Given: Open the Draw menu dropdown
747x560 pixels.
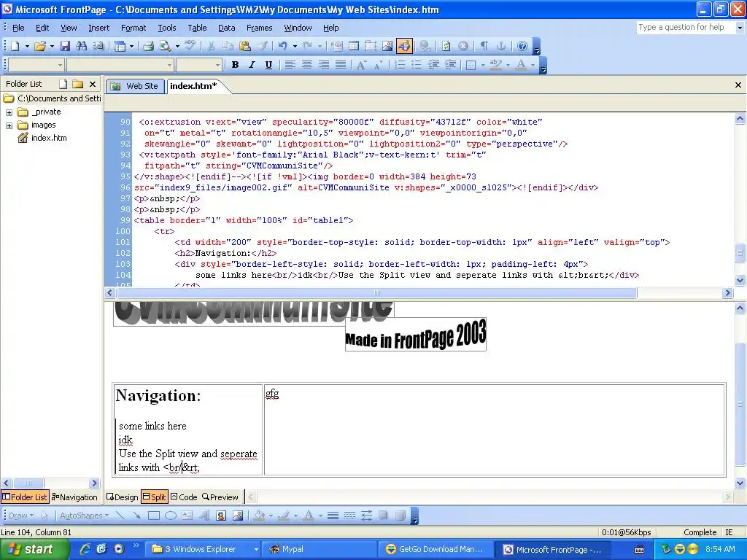Looking at the screenshot, I should pos(21,516).
